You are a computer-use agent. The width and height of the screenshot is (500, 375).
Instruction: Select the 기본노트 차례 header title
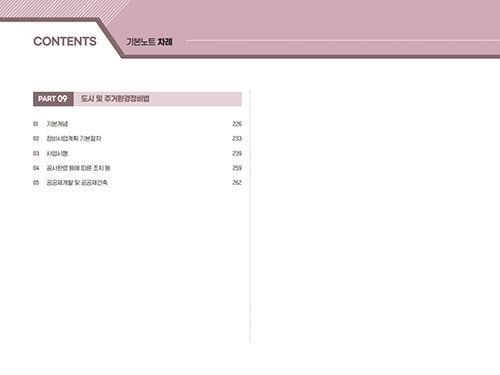(x=149, y=42)
